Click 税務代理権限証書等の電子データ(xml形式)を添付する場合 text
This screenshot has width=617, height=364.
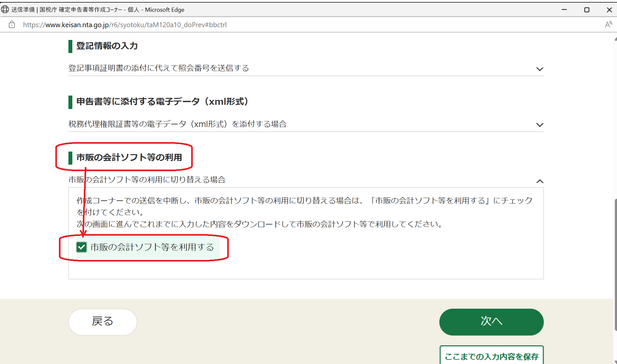point(177,124)
